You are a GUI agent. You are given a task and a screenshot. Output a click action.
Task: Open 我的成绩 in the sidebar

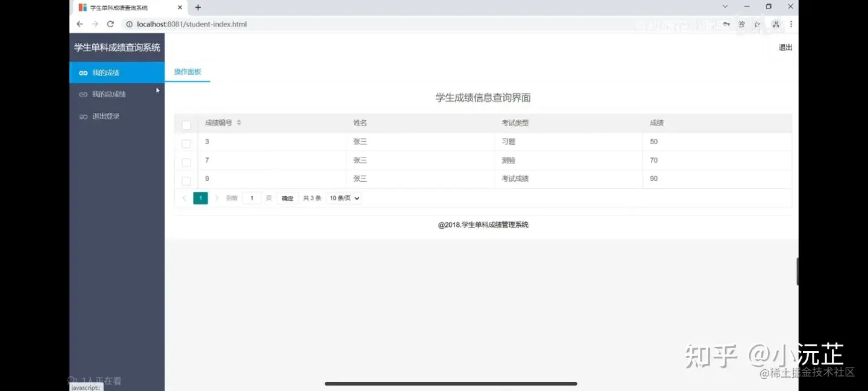(x=117, y=72)
